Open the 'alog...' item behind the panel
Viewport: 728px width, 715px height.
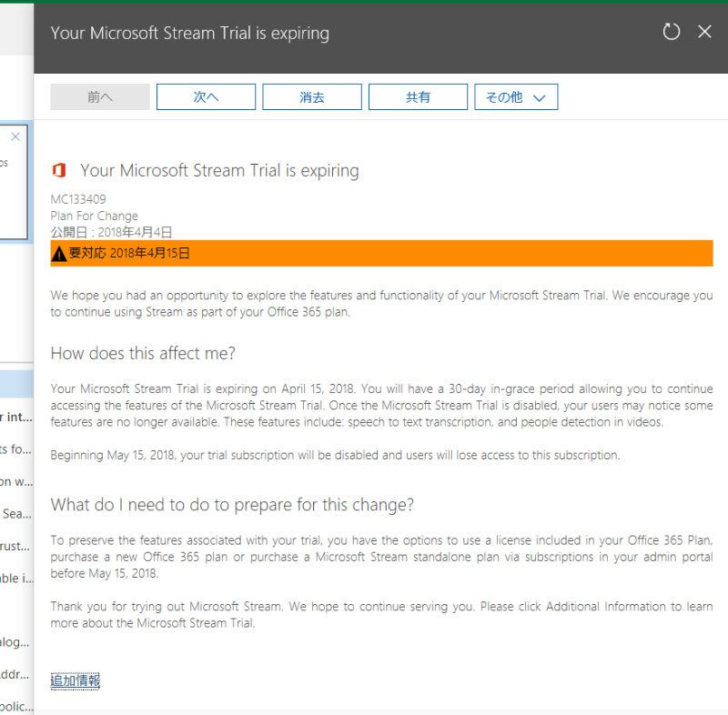tap(16, 642)
